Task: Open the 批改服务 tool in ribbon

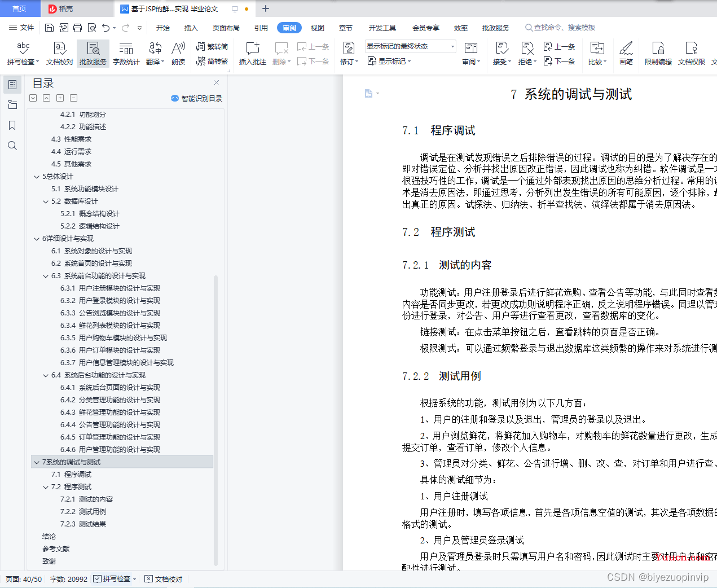Action: point(93,54)
